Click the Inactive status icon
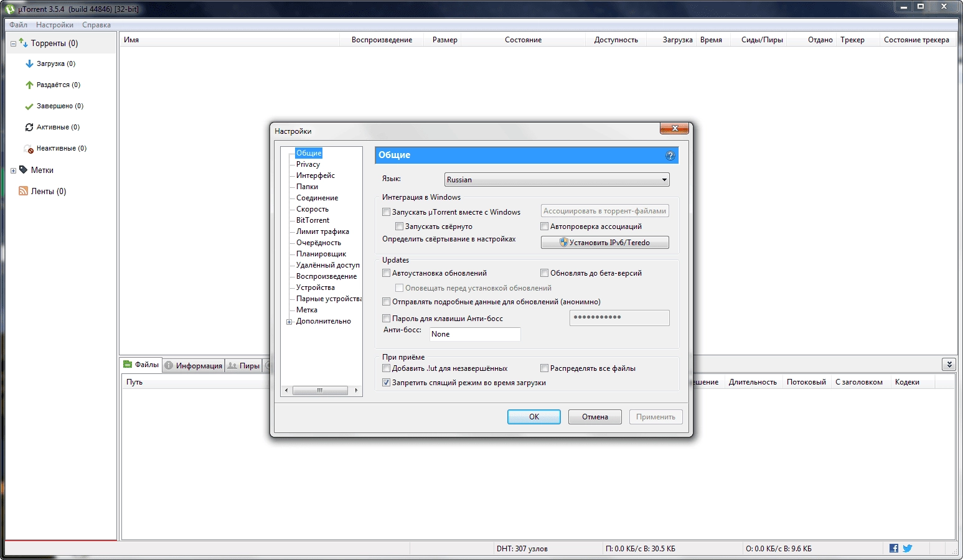This screenshot has height=560, width=963. pos(29,148)
